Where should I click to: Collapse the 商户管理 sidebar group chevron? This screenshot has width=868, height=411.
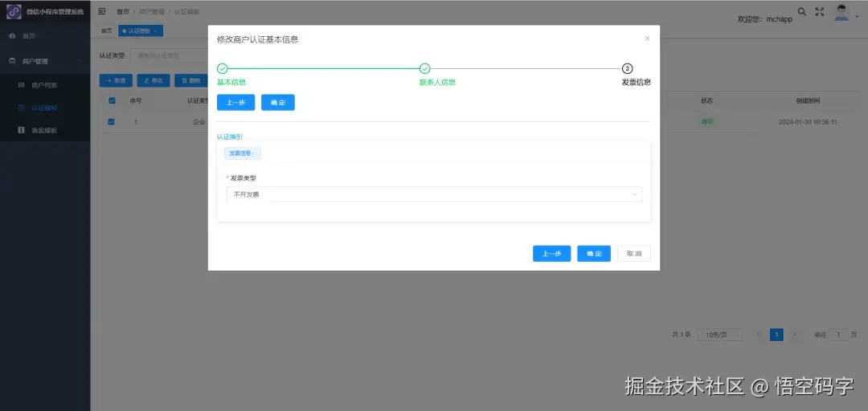coord(80,61)
